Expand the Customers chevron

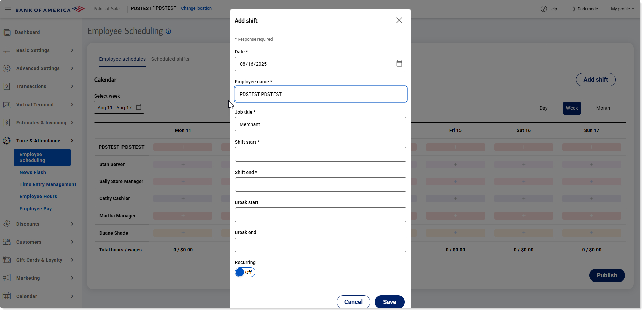point(72,242)
